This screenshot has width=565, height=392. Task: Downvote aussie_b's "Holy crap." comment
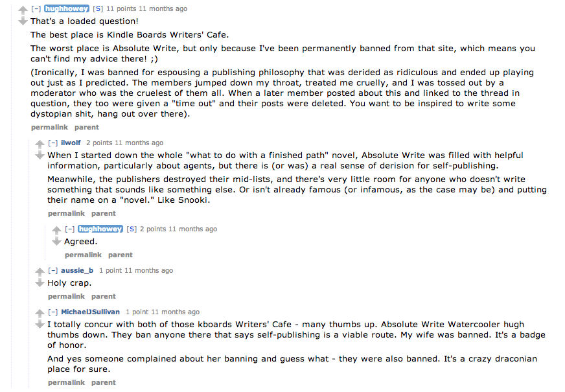[40, 283]
